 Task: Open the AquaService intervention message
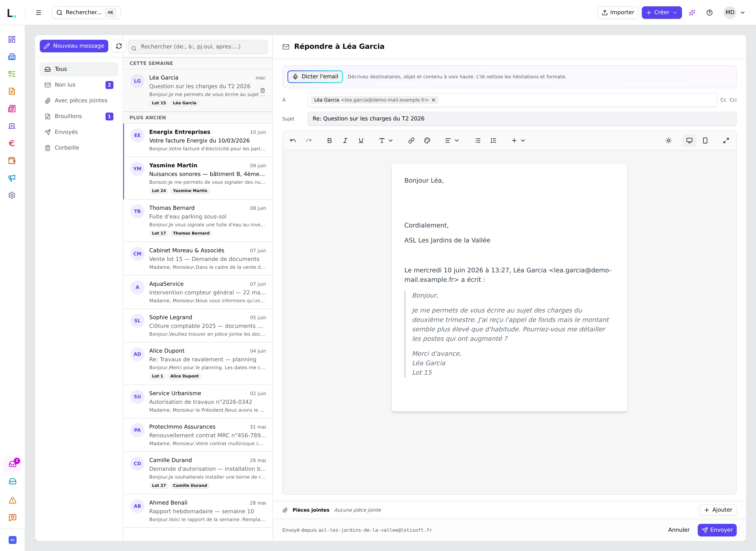(x=198, y=292)
